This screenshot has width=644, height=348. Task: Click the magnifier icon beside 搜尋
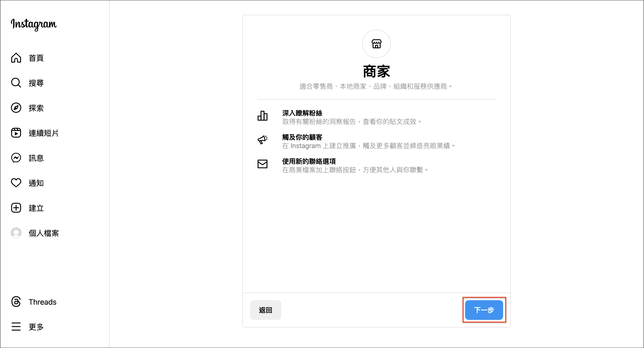[x=16, y=83]
